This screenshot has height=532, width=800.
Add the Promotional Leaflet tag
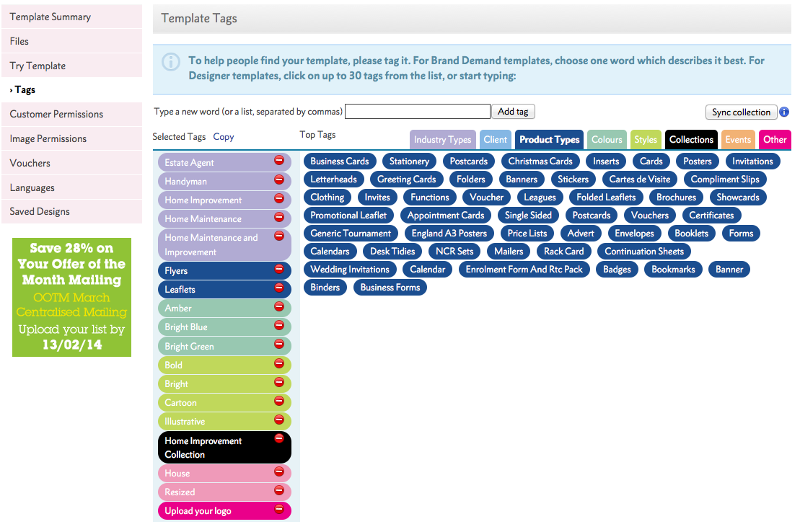(x=348, y=216)
